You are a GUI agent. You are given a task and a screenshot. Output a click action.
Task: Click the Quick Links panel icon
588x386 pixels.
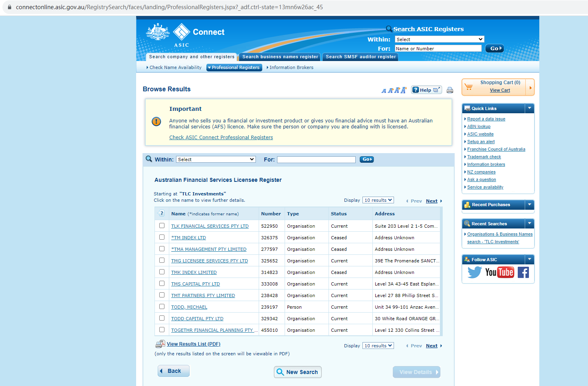(x=467, y=108)
